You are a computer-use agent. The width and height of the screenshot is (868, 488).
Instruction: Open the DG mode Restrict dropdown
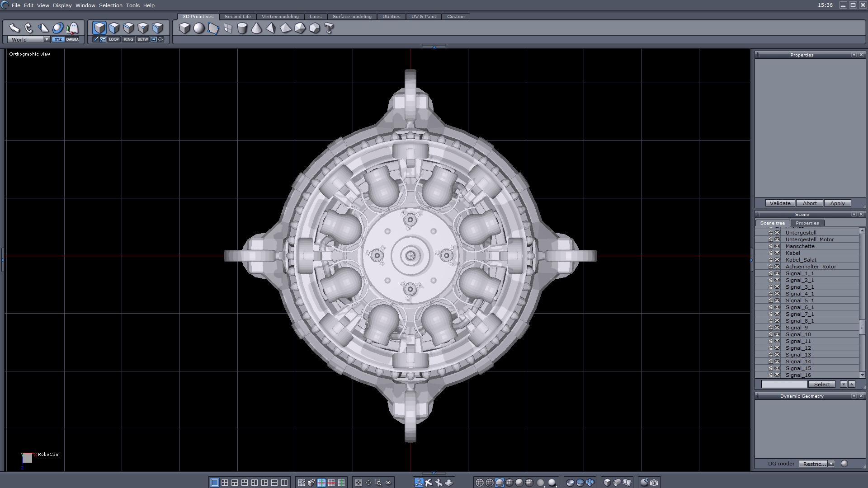point(831,464)
